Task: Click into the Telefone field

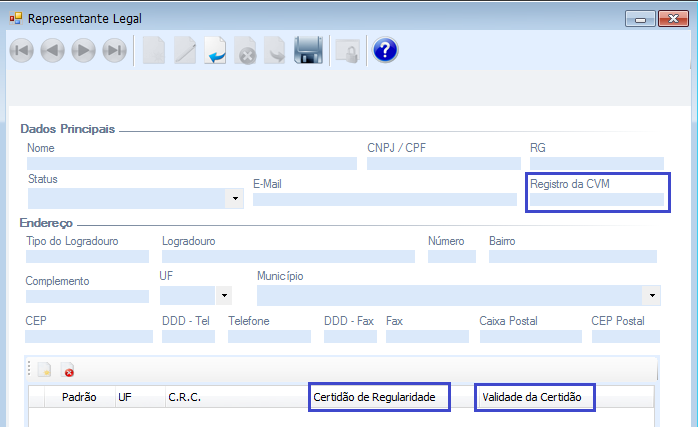Action: coord(269,337)
